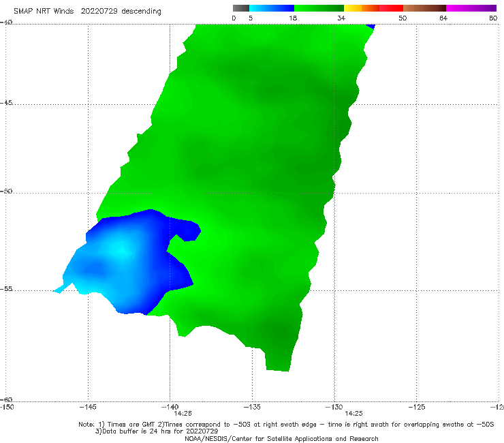Click the light cyan low-wind core in the blue area
Screen dimensions: 504x443
(x=120, y=250)
